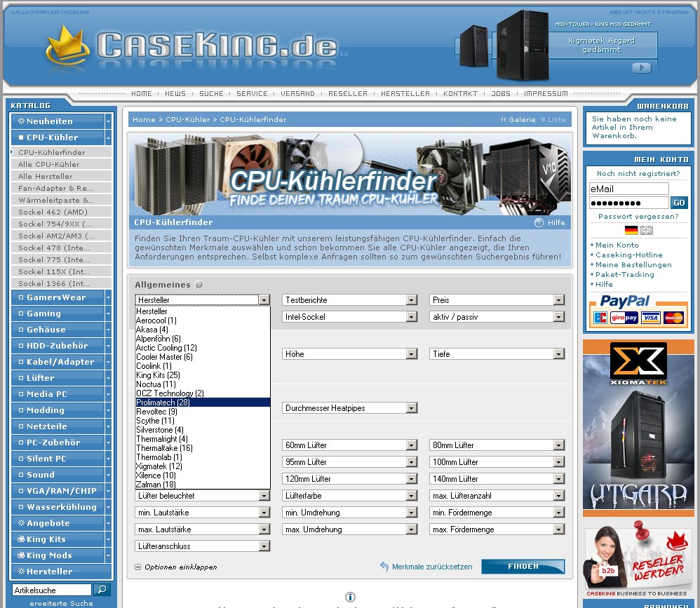The height and width of the screenshot is (608, 700).
Task: Open the IMPRESSUM menu item
Action: click(x=546, y=94)
